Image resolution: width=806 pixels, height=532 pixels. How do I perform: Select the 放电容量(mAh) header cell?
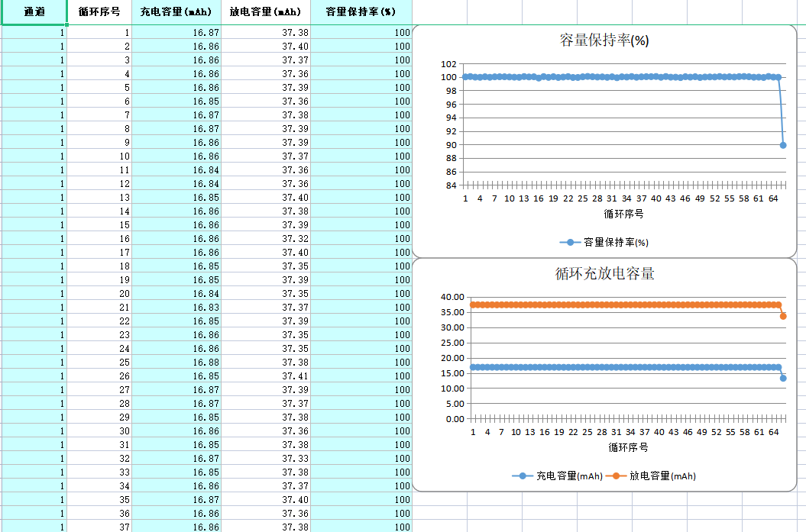pyautogui.click(x=266, y=11)
